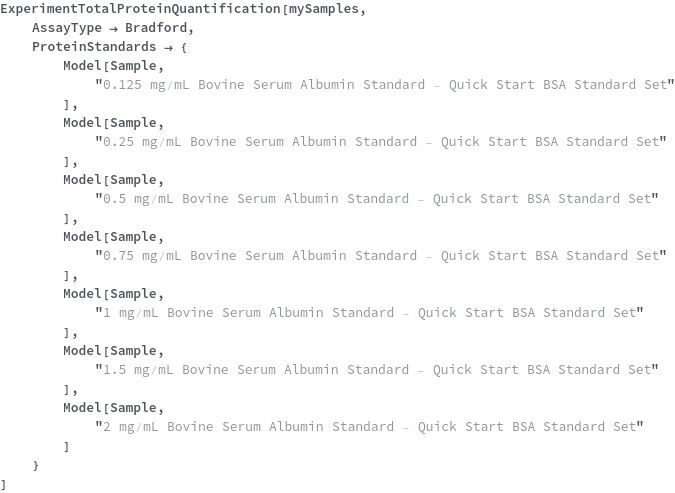The width and height of the screenshot is (675, 493).
Task: Click the final closing square bracket
Action: (4, 484)
